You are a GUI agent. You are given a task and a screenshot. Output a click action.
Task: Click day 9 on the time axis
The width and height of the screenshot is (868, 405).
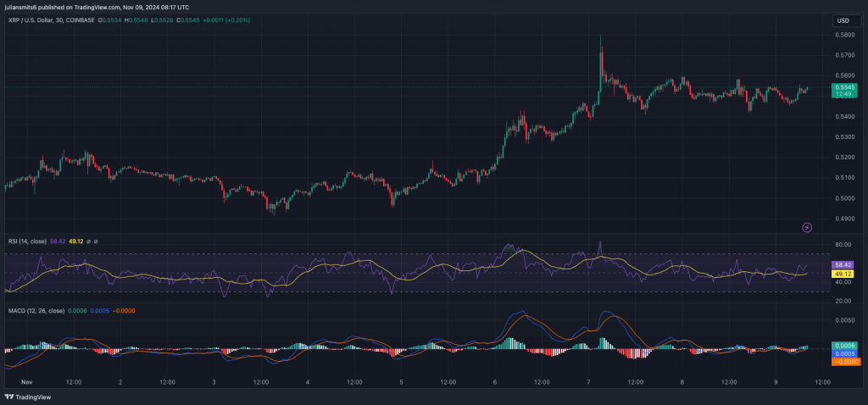click(x=776, y=382)
